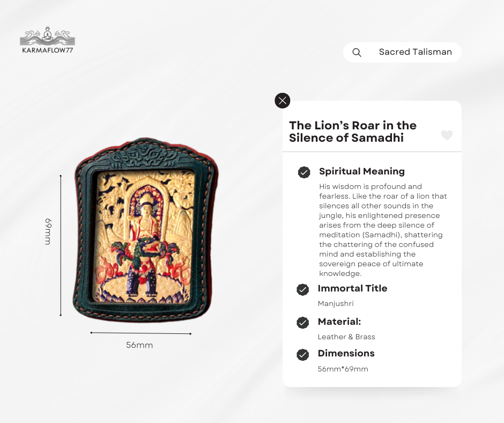Click the checkmark beside Spiritual Meaning
The height and width of the screenshot is (423, 504).
click(x=304, y=172)
